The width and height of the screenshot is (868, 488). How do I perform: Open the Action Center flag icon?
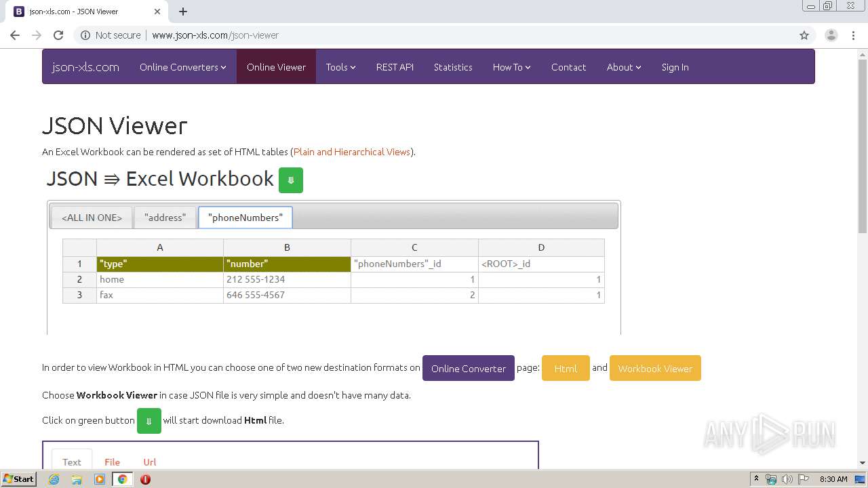point(803,479)
